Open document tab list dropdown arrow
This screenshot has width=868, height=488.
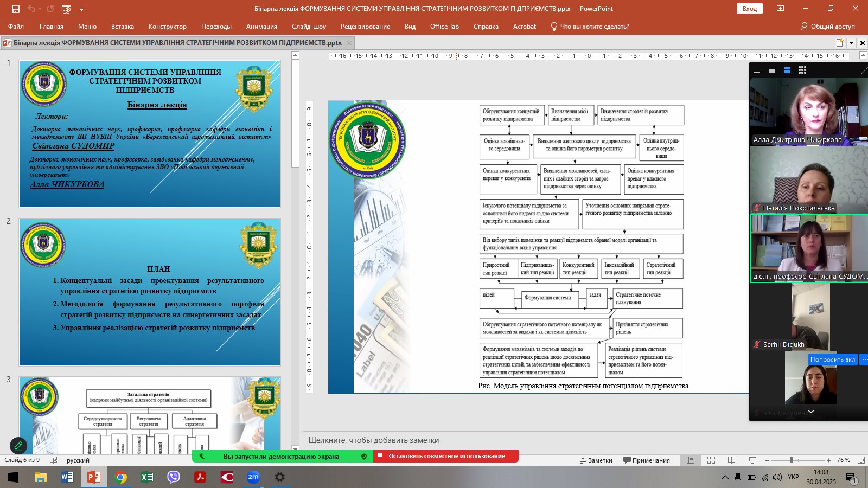coord(851,43)
